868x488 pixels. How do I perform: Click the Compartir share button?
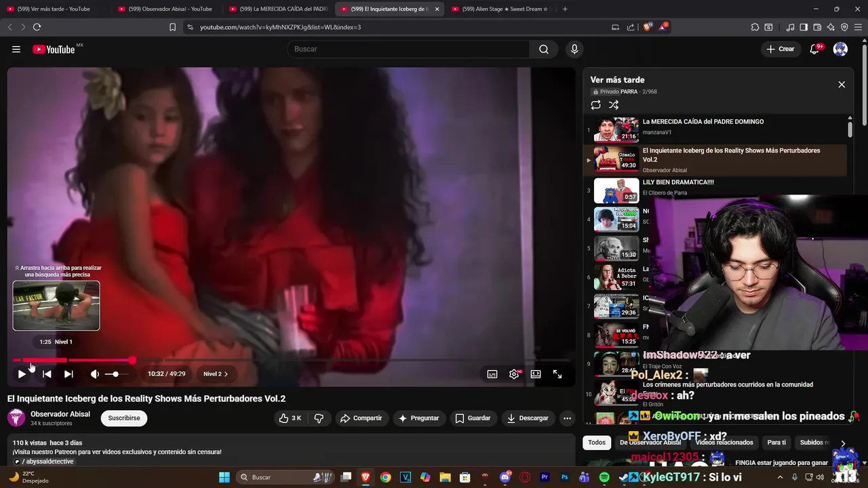361,418
